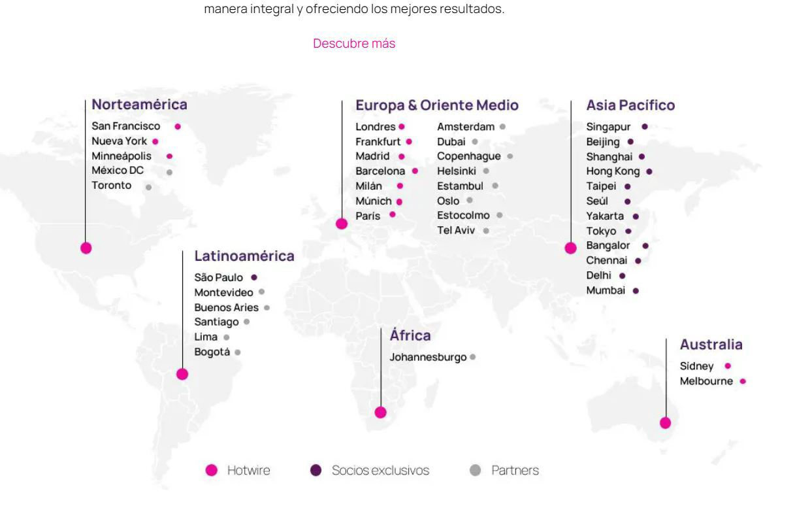The height and width of the screenshot is (508, 812).
Task: Click the Asia Pacífico map pin marker
Action: coord(571,248)
